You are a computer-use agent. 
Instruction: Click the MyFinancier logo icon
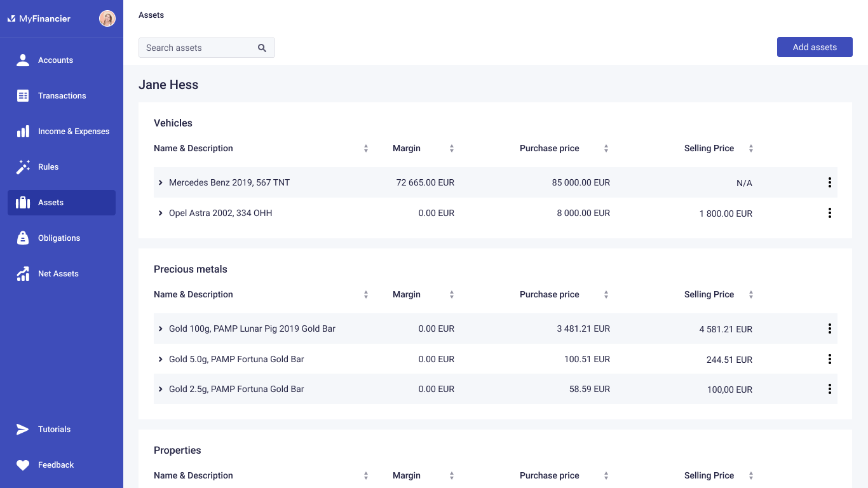point(11,19)
